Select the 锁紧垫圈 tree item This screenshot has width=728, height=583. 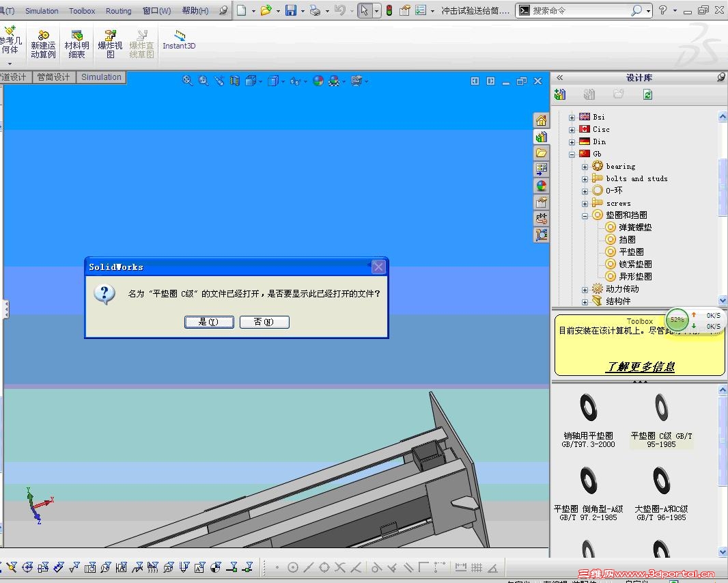pyautogui.click(x=634, y=265)
